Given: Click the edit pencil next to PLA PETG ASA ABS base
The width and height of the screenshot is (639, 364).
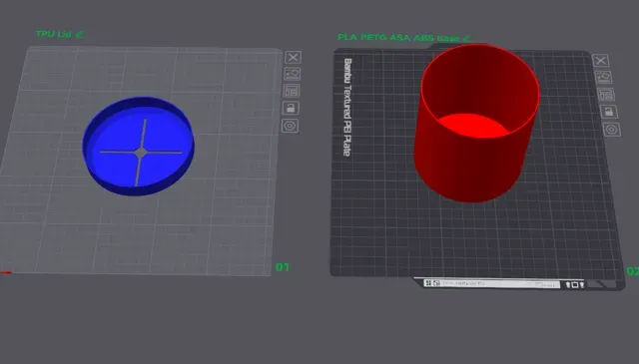Looking at the screenshot, I should (467, 39).
